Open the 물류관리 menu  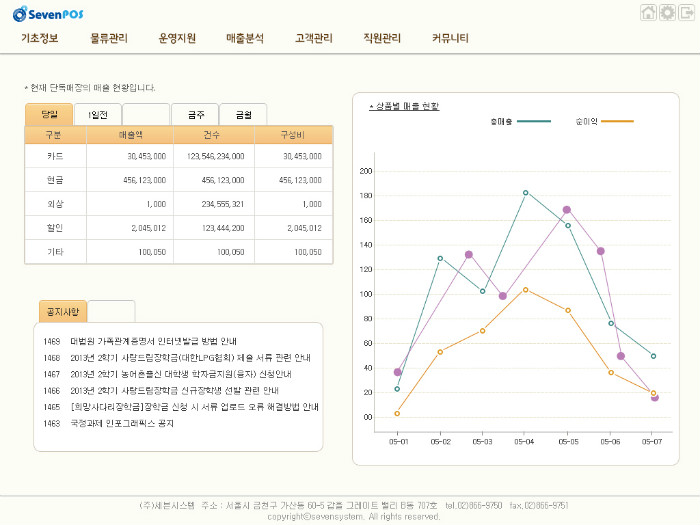tap(109, 38)
